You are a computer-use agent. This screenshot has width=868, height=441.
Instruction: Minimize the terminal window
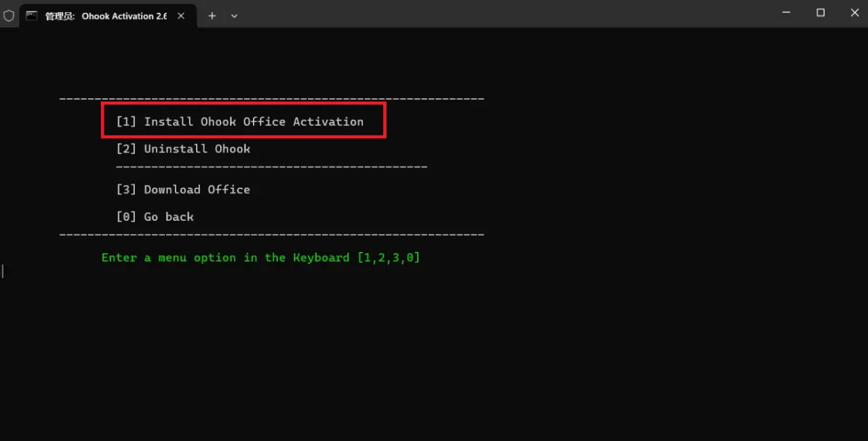pos(786,13)
